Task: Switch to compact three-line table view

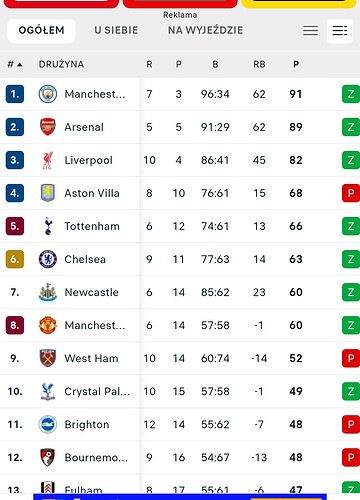Action: pos(310,31)
